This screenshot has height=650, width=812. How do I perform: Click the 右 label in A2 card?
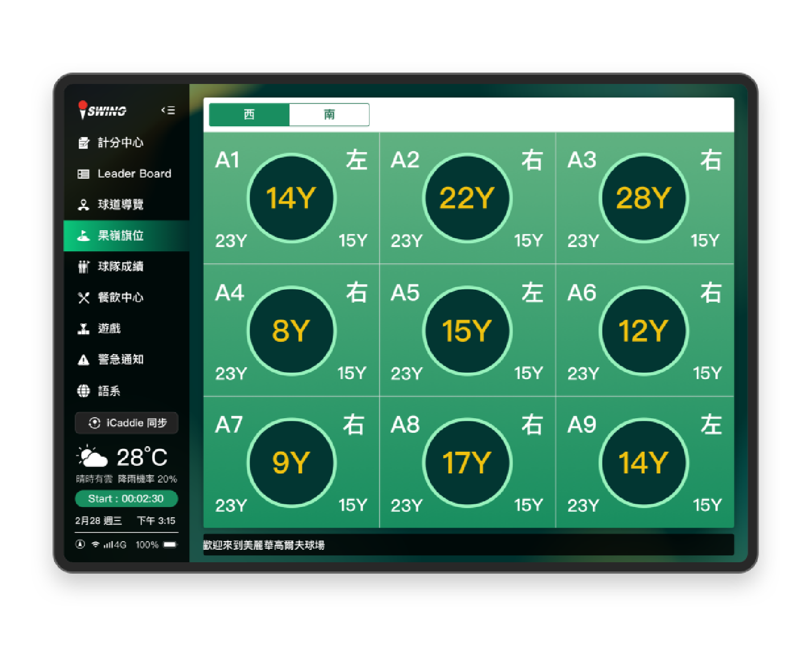tap(532, 160)
